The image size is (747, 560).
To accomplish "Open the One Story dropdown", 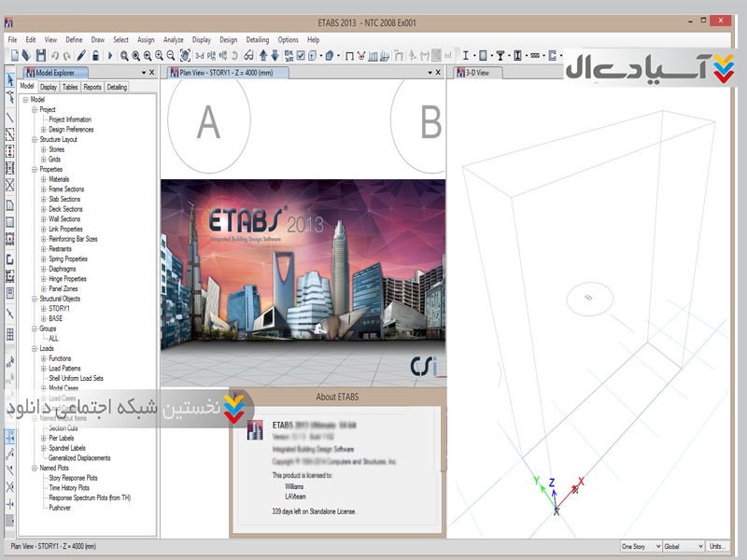I will tap(641, 546).
